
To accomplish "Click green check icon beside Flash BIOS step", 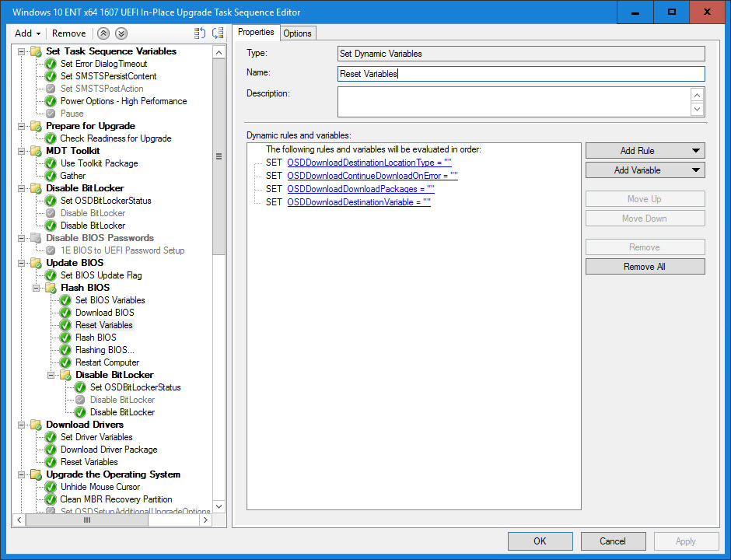I will pyautogui.click(x=65, y=338).
